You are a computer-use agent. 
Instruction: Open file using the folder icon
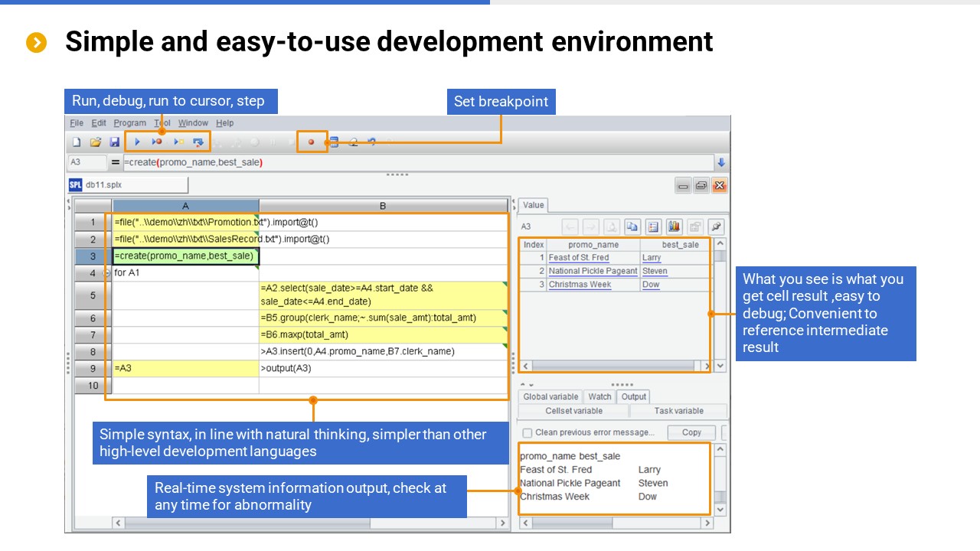pos(96,142)
